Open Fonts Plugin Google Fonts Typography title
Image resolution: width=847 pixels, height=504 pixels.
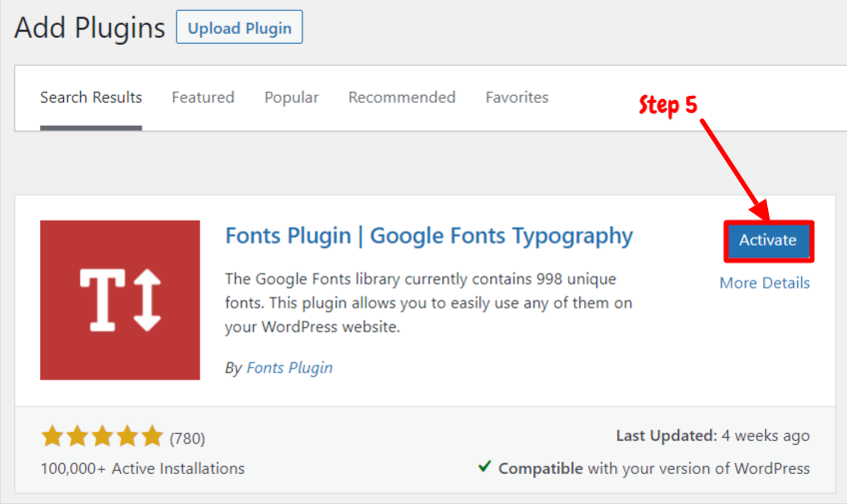(428, 236)
